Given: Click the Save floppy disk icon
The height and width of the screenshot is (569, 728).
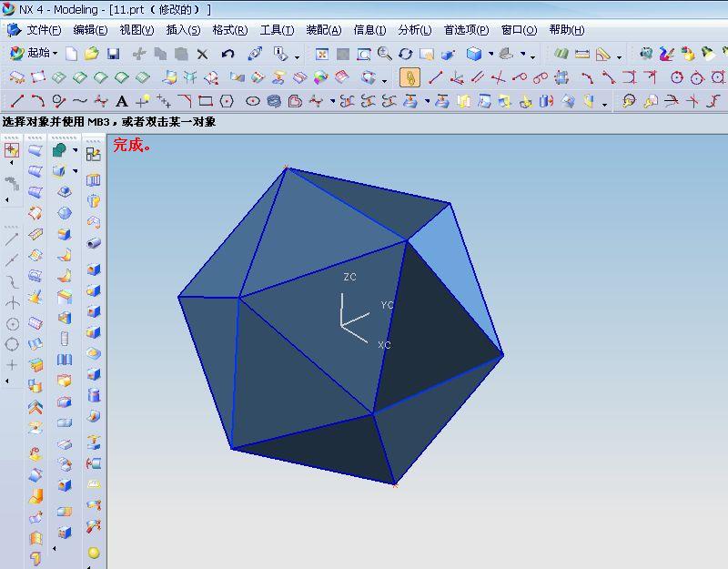Looking at the screenshot, I should (113, 54).
